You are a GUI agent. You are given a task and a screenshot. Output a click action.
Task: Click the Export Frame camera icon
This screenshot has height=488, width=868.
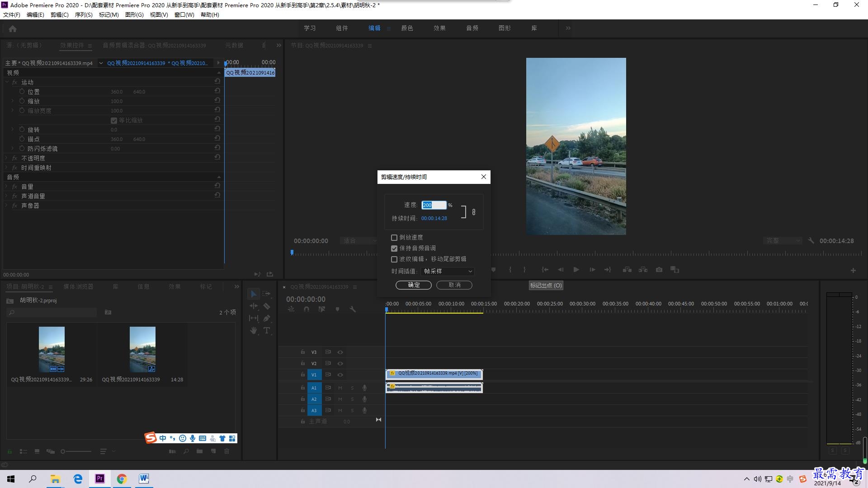point(659,270)
